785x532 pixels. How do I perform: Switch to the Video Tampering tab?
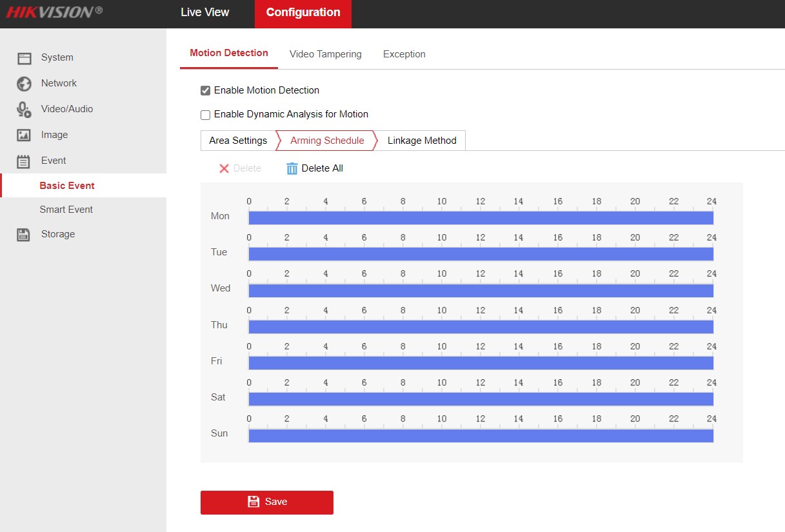325,54
